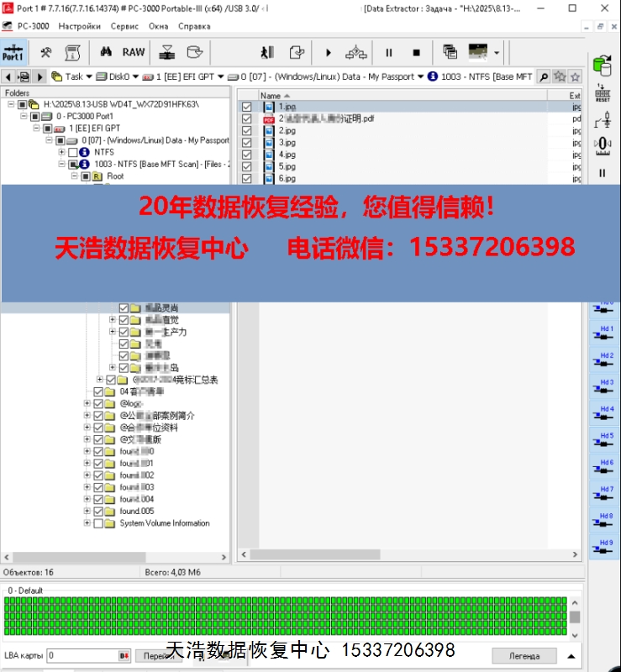This screenshot has height=672, width=621.
Task: Click the Hd 1 head icon
Action: (x=605, y=333)
